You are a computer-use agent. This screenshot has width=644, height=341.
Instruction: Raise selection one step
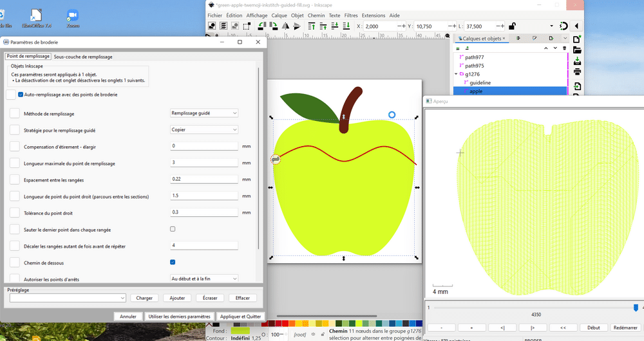click(323, 26)
